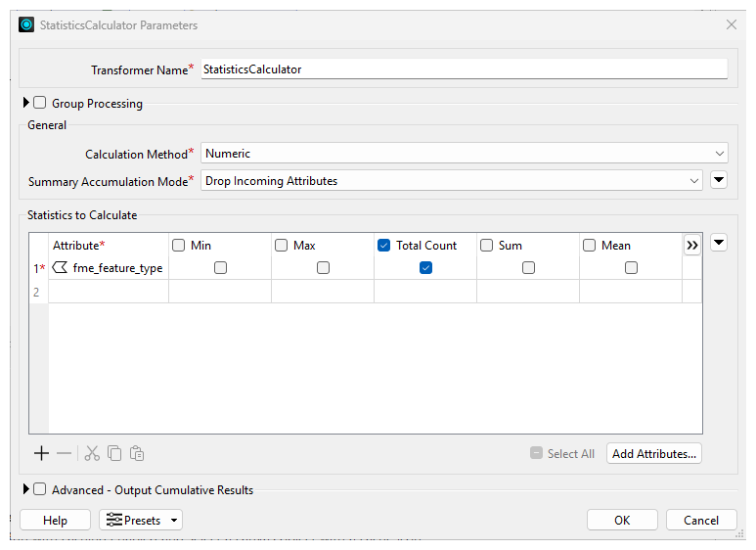
Task: Paste row using clipboard icon
Action: click(137, 453)
